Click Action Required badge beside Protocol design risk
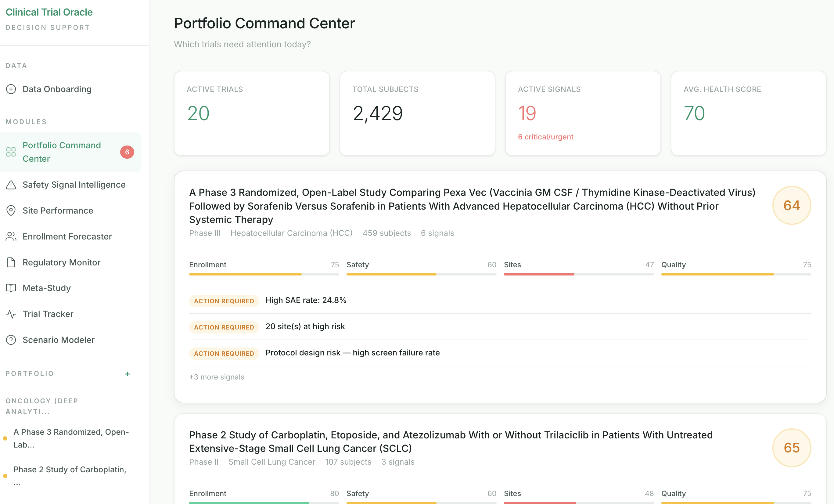This screenshot has width=834, height=504. (x=224, y=353)
